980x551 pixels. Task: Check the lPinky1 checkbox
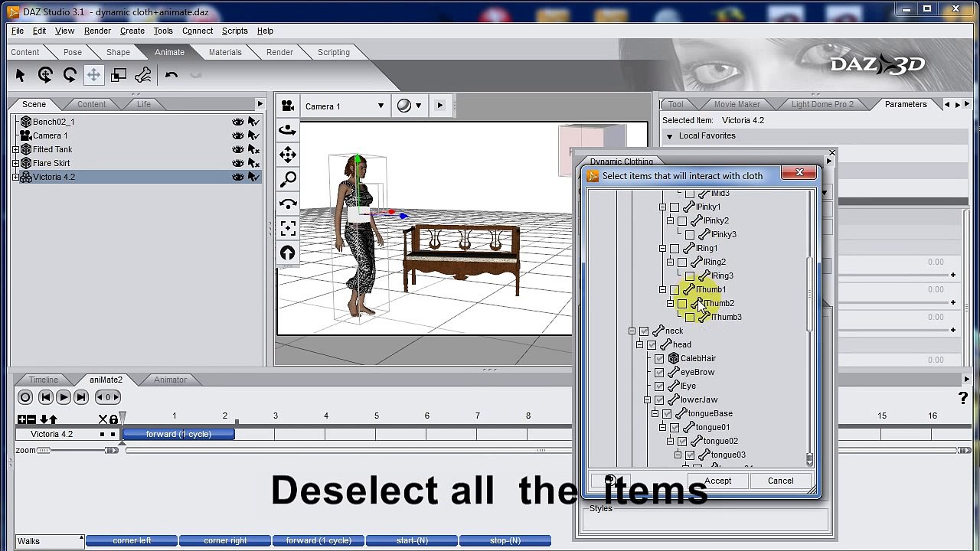675,207
